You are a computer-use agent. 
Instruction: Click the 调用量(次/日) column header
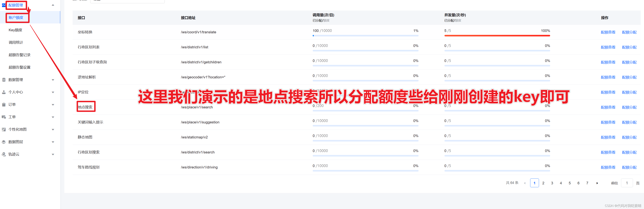coord(323,15)
